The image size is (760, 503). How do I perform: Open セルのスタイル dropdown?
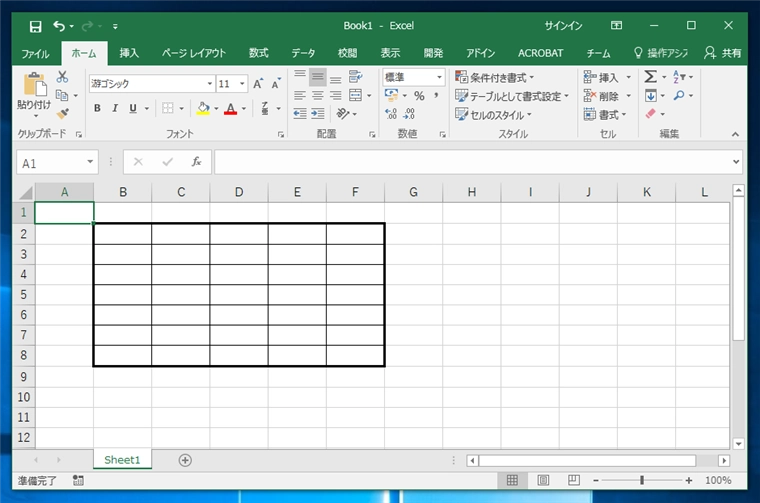click(493, 115)
